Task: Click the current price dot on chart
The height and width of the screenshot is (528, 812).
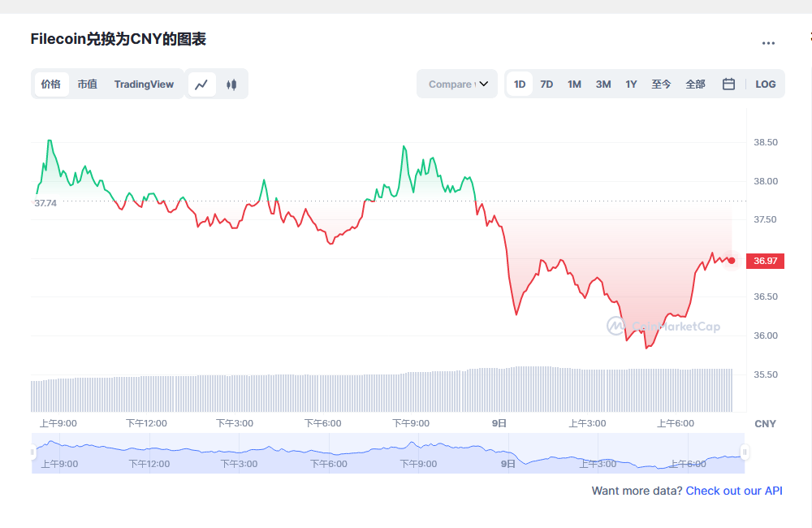Action: (x=732, y=261)
